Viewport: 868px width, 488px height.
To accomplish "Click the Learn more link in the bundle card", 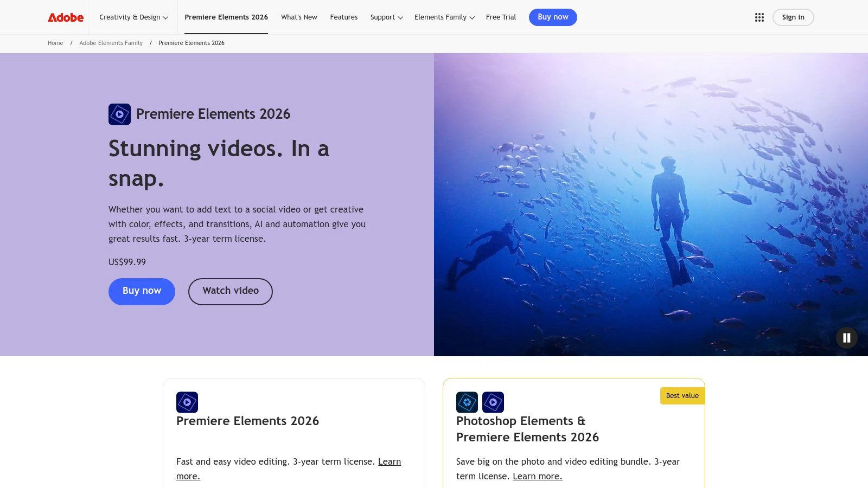I will tap(537, 476).
